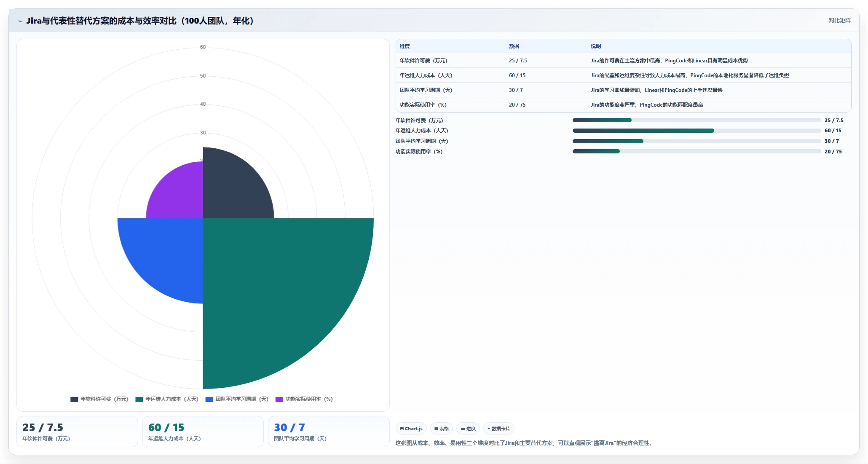This screenshot has width=868, height=464.
Task: Click the small blue icon beside the Jira title
Action: 20,21
